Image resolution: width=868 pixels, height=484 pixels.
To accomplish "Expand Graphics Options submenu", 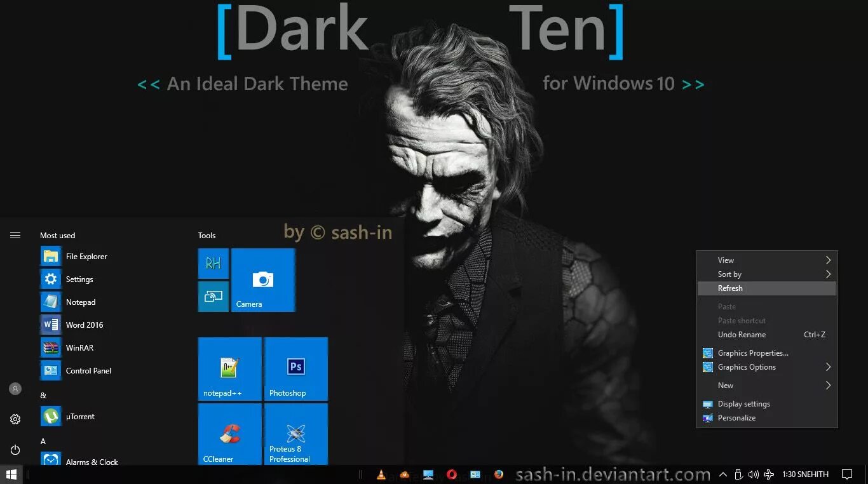I will [x=767, y=367].
